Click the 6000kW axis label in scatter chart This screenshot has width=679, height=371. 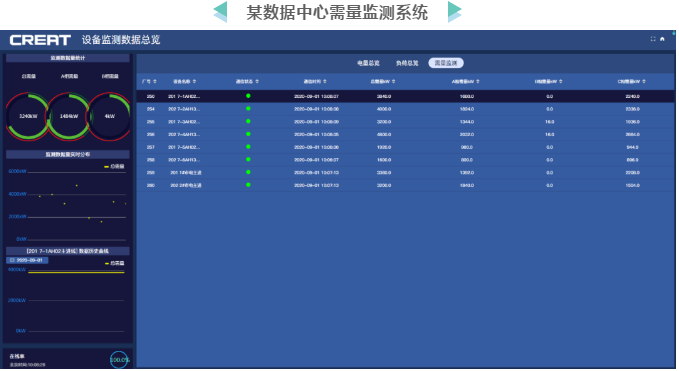click(x=17, y=171)
